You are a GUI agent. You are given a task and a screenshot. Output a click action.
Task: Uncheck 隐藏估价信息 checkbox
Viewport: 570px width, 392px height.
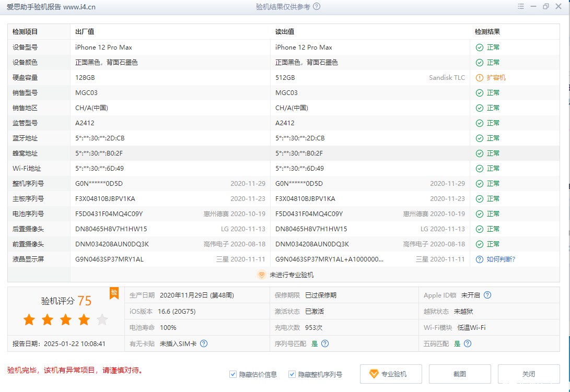pos(233,374)
